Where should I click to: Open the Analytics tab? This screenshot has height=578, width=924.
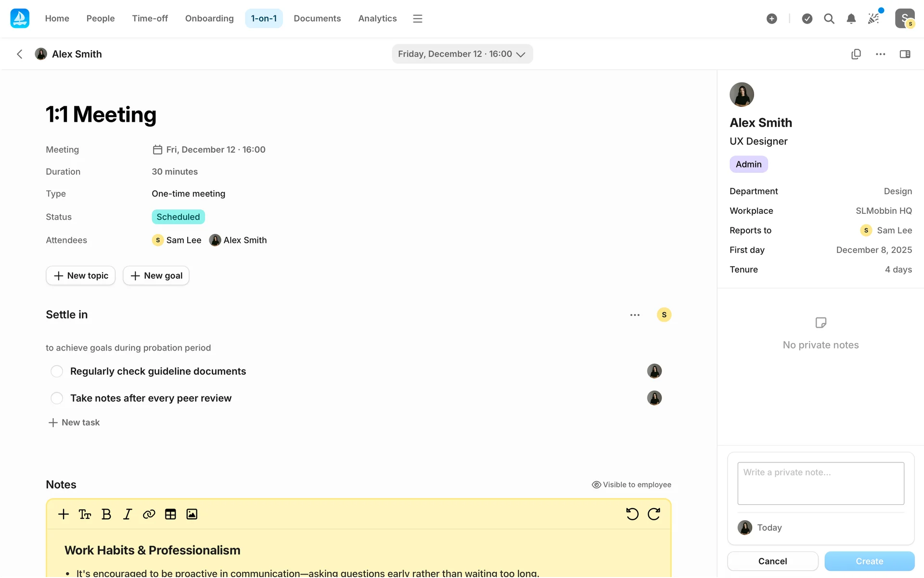tap(377, 18)
